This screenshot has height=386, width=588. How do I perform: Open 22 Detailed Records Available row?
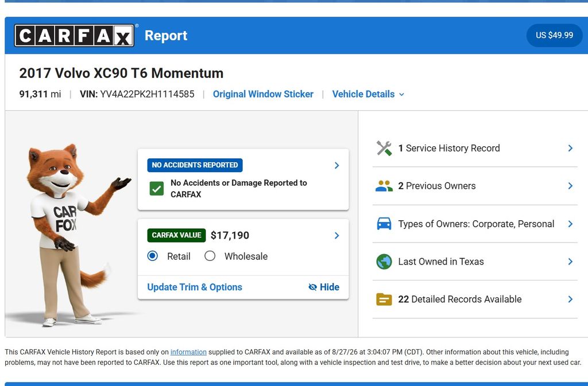[x=475, y=299]
